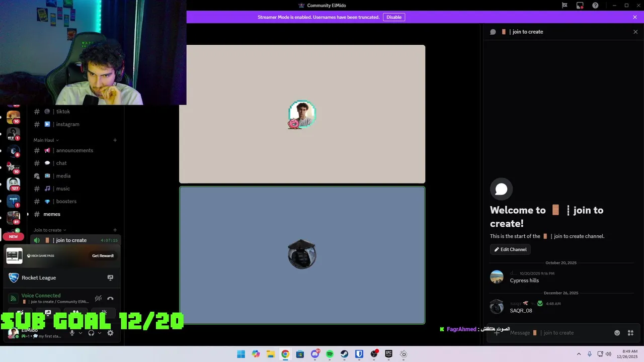The width and height of the screenshot is (644, 362).
Task: Disconnect from voice using the hang-up icon
Action: (x=110, y=299)
